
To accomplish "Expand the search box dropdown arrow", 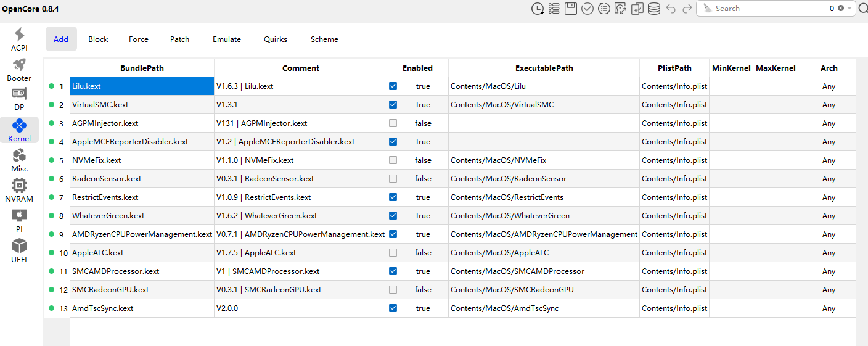I will click(850, 9).
